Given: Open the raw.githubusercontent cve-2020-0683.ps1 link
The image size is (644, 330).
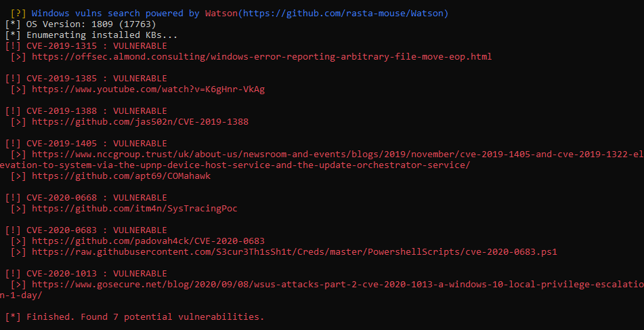Looking at the screenshot, I should pyautogui.click(x=294, y=252).
